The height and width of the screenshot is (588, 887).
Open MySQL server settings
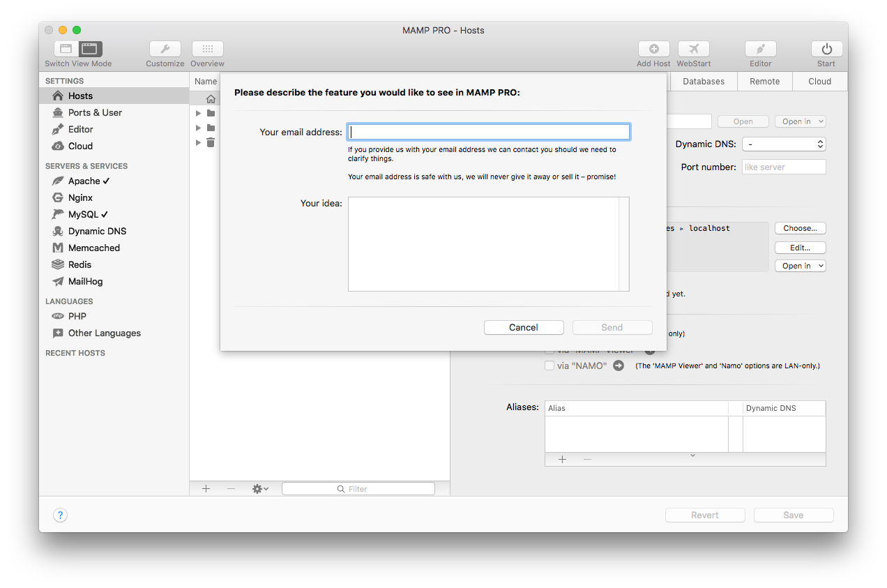(x=84, y=214)
